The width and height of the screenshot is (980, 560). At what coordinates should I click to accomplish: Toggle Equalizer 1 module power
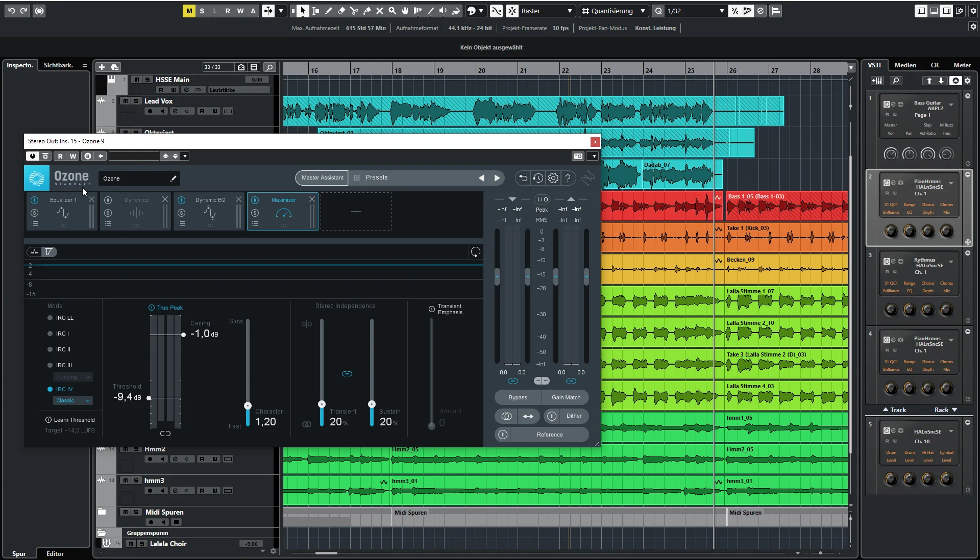coord(35,200)
